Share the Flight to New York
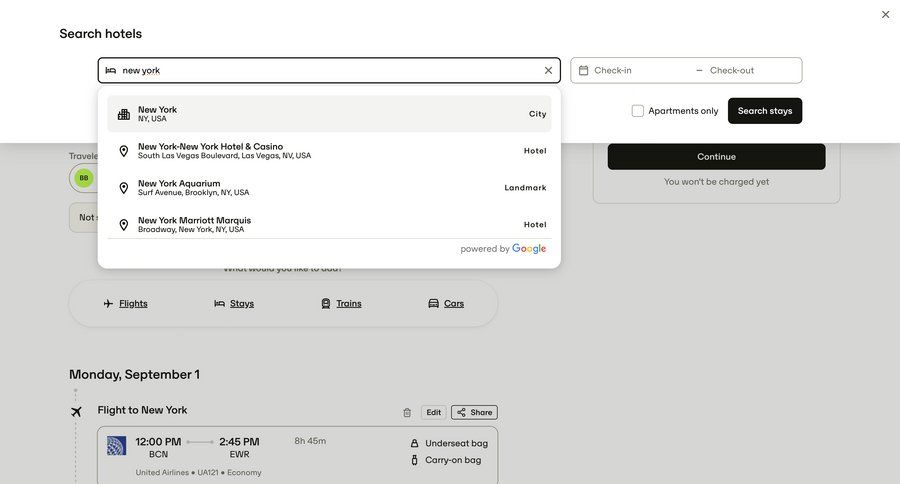 (474, 412)
